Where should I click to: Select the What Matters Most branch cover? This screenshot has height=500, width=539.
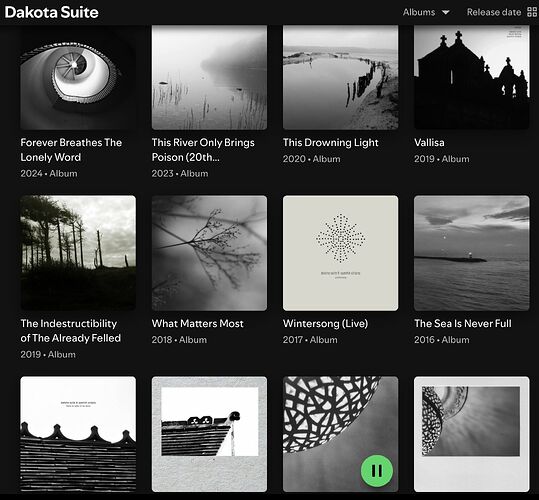click(x=209, y=253)
